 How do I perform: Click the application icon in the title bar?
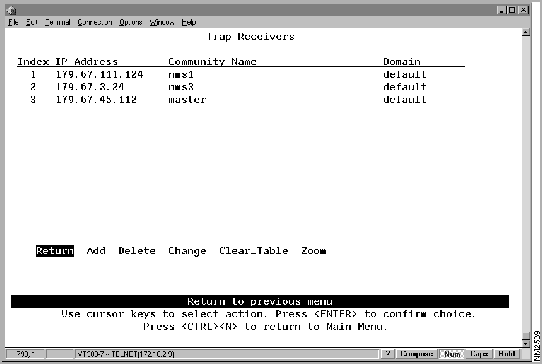[11, 10]
